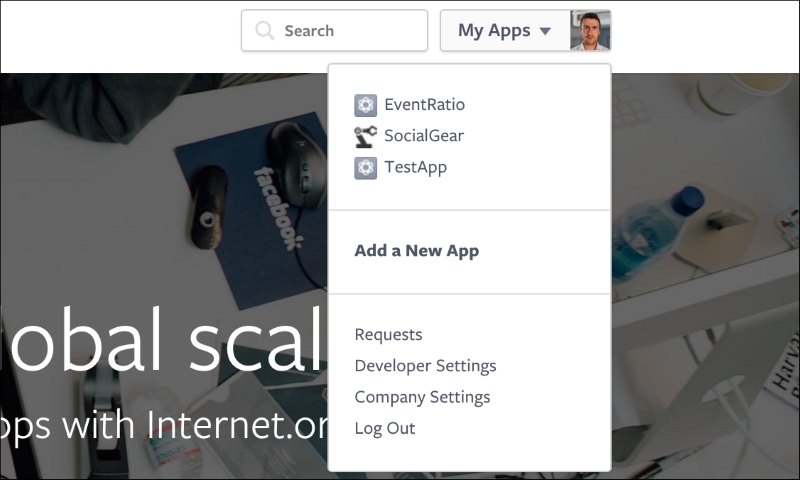Click the facebook mousepad background image
This screenshot has width=800, height=480.
[253, 209]
